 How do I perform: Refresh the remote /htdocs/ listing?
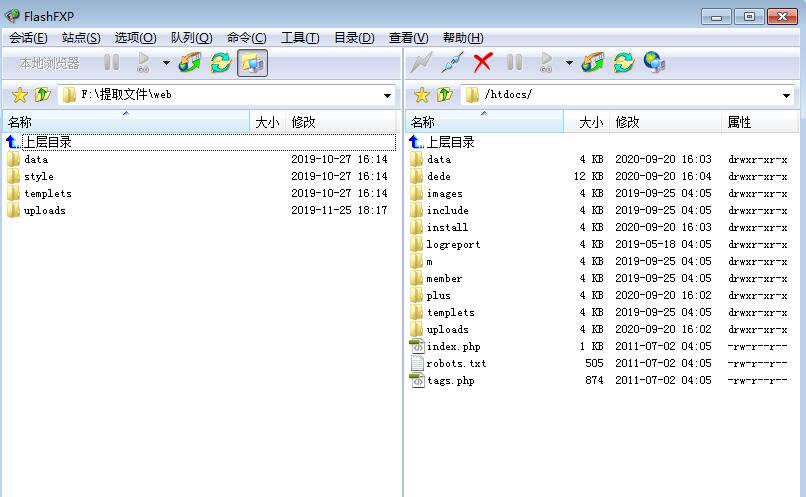coord(624,63)
